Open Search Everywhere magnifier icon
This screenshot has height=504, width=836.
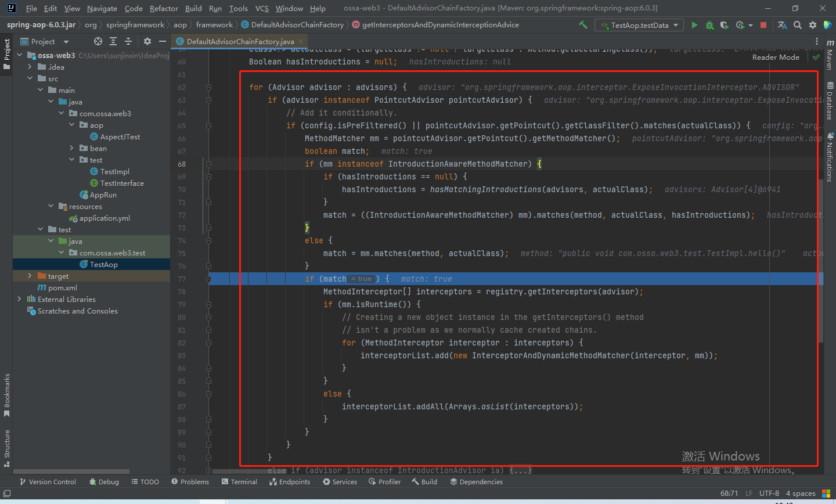[798, 25]
